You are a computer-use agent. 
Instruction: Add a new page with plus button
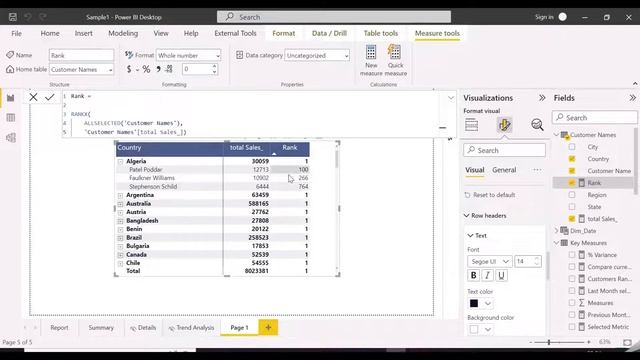click(x=268, y=327)
